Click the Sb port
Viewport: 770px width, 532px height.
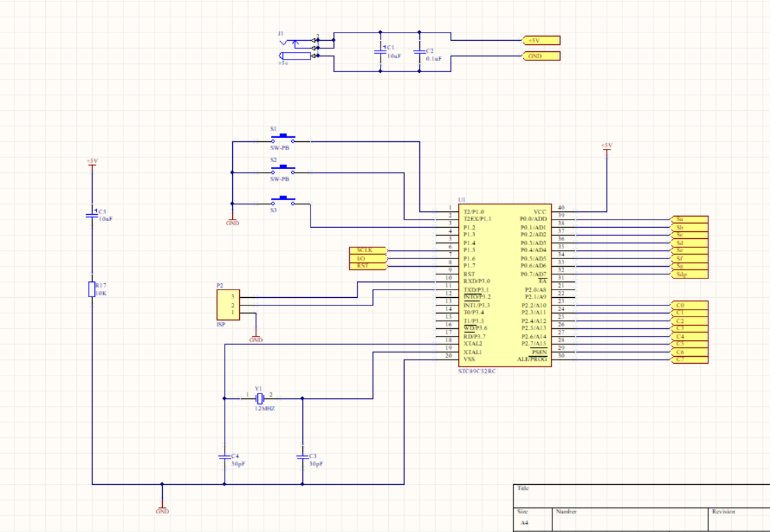point(689,227)
